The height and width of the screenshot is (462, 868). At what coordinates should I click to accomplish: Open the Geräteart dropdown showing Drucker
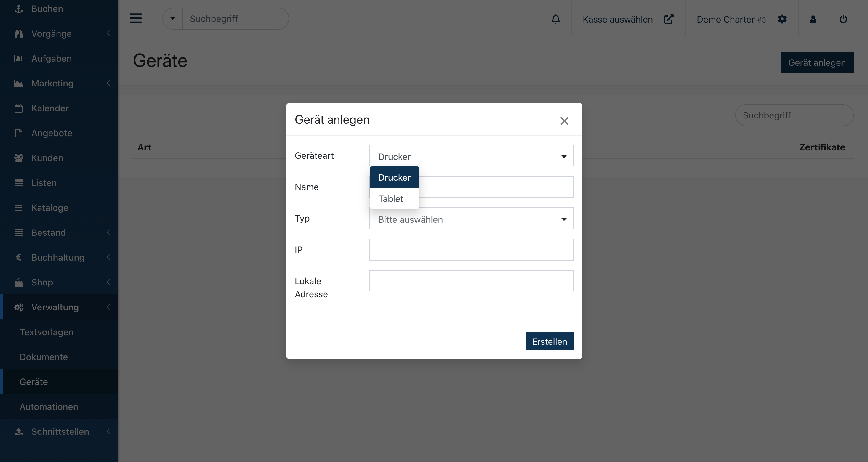coord(471,156)
